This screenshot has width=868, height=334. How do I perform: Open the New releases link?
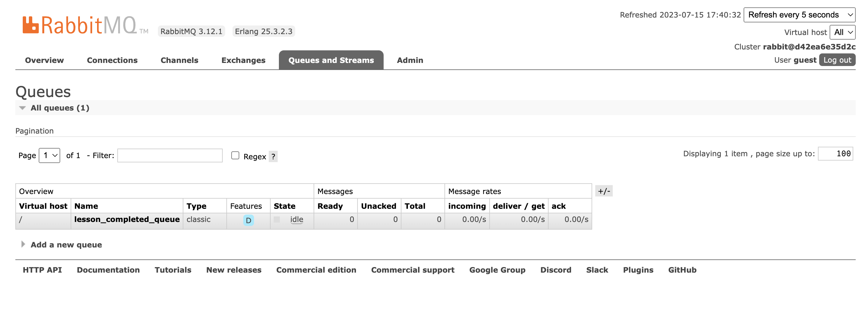click(234, 270)
